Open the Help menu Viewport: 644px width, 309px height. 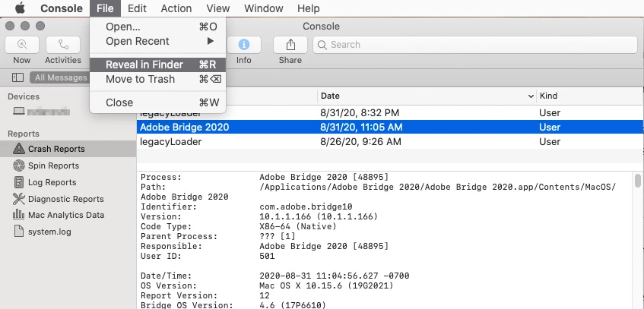(x=308, y=8)
